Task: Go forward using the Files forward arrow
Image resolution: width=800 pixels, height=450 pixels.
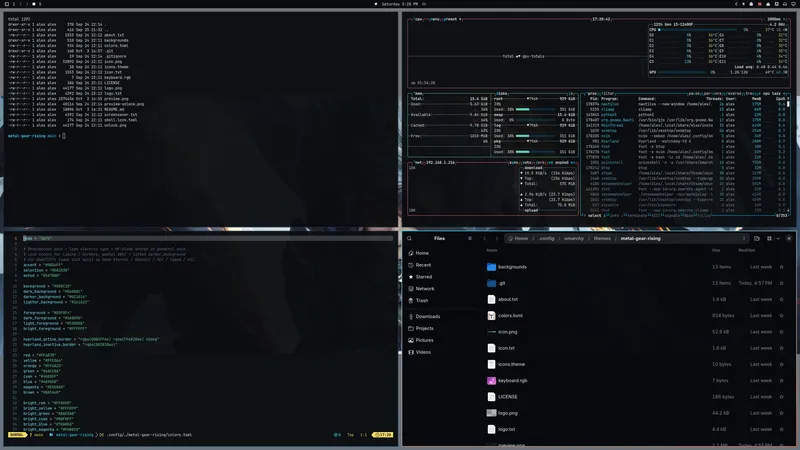Action: (x=496, y=238)
